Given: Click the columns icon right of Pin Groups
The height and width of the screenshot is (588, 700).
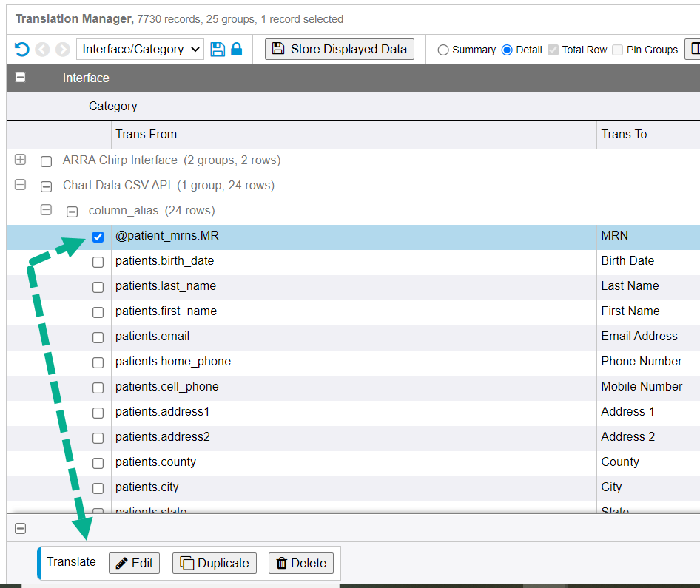Looking at the screenshot, I should tap(694, 50).
